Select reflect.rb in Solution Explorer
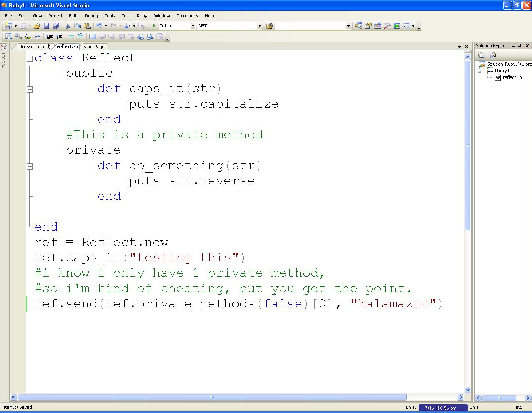The image size is (532, 413). pos(512,77)
